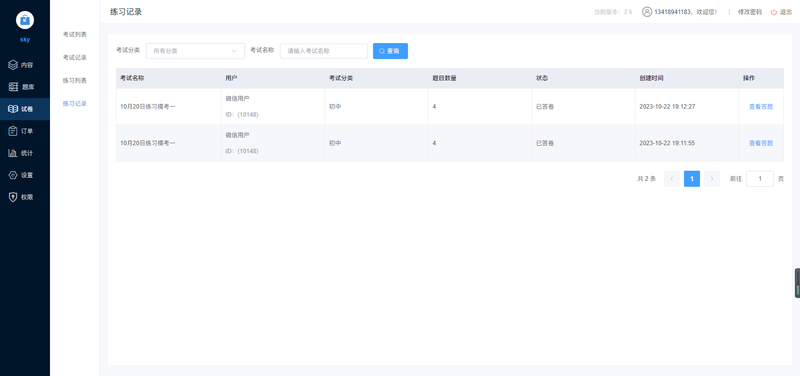
Task: Go to 考试列表 submenu
Action: [74, 34]
